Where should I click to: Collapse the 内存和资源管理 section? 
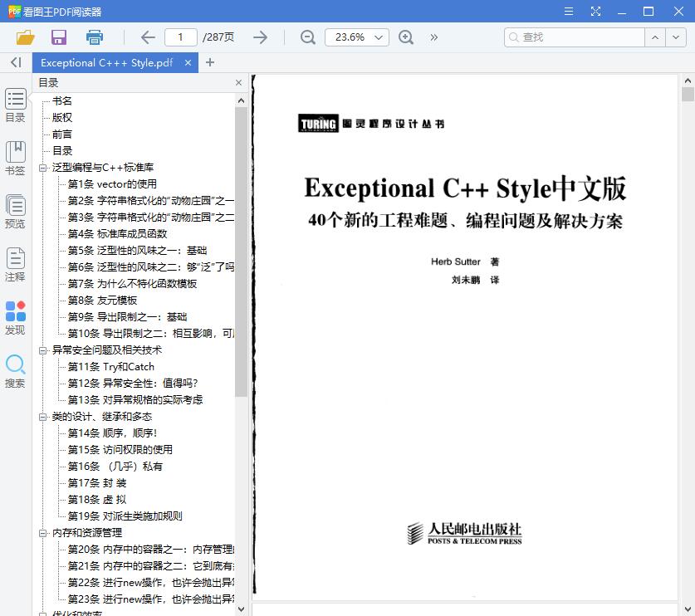point(42,533)
